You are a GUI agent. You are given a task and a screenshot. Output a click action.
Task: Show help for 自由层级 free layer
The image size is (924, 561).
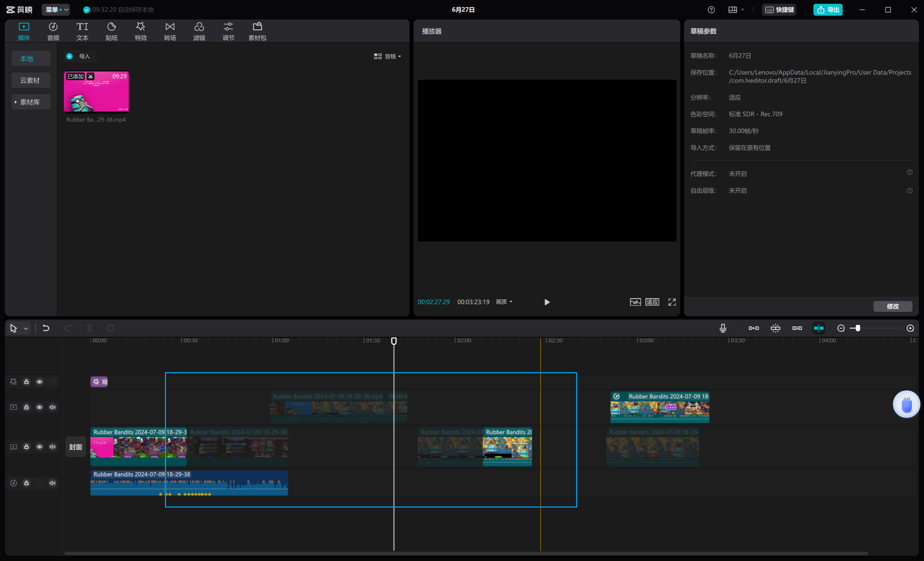point(909,191)
